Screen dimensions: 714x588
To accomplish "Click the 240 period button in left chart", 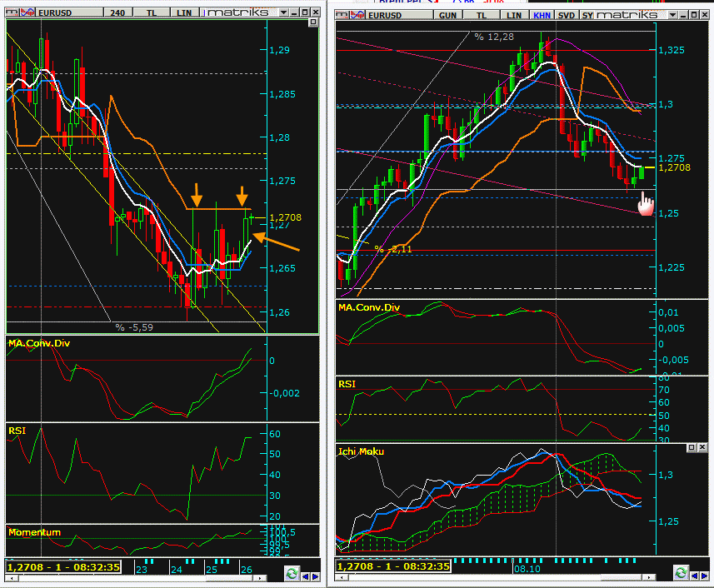I will coord(118,13).
